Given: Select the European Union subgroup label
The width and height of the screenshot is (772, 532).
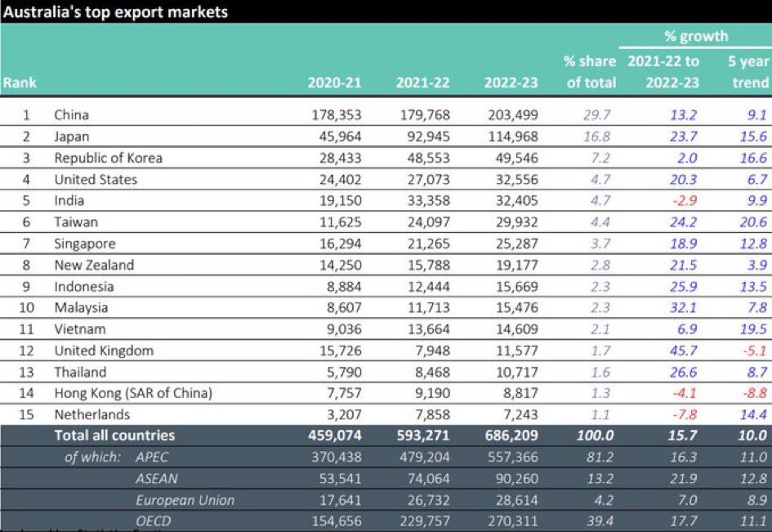Looking at the screenshot, I should point(185,500).
